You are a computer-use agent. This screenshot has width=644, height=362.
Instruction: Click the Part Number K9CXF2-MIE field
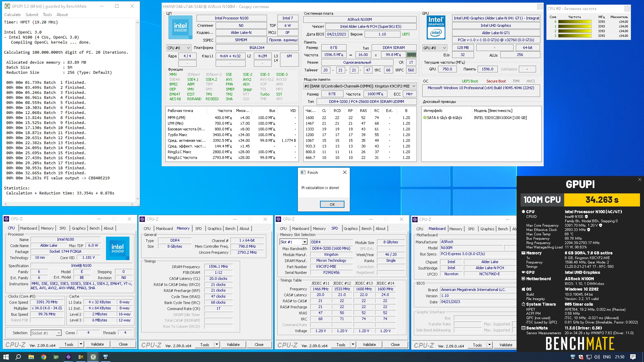tap(331, 267)
